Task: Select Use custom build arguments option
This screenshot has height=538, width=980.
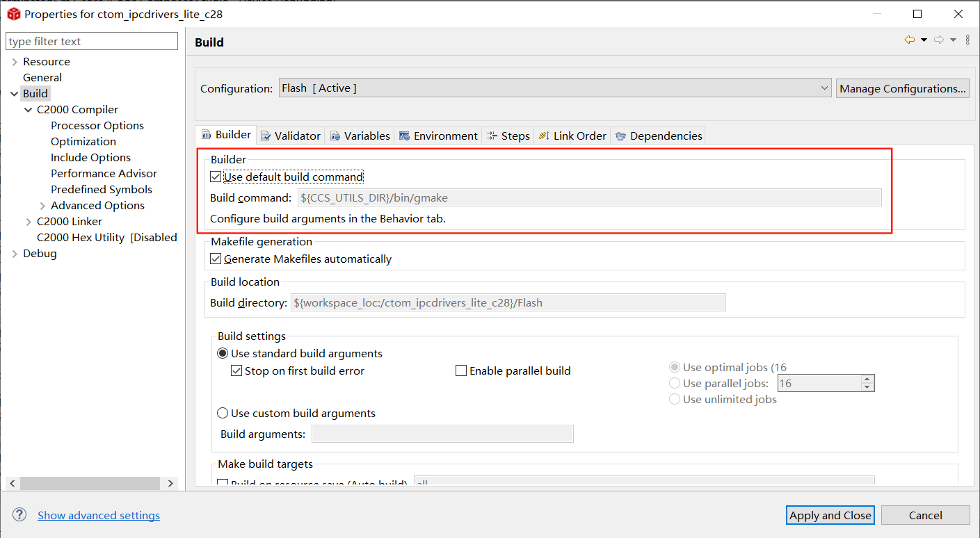Action: coord(223,414)
